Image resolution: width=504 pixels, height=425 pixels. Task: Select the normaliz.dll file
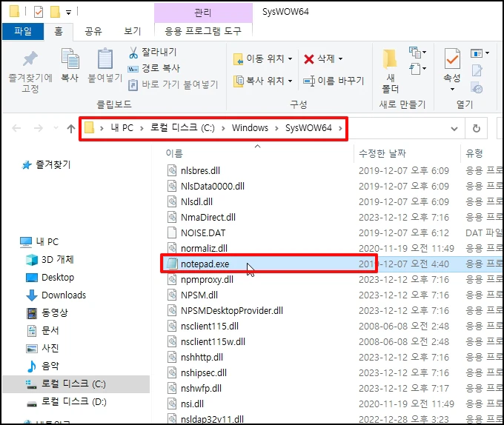point(197,248)
